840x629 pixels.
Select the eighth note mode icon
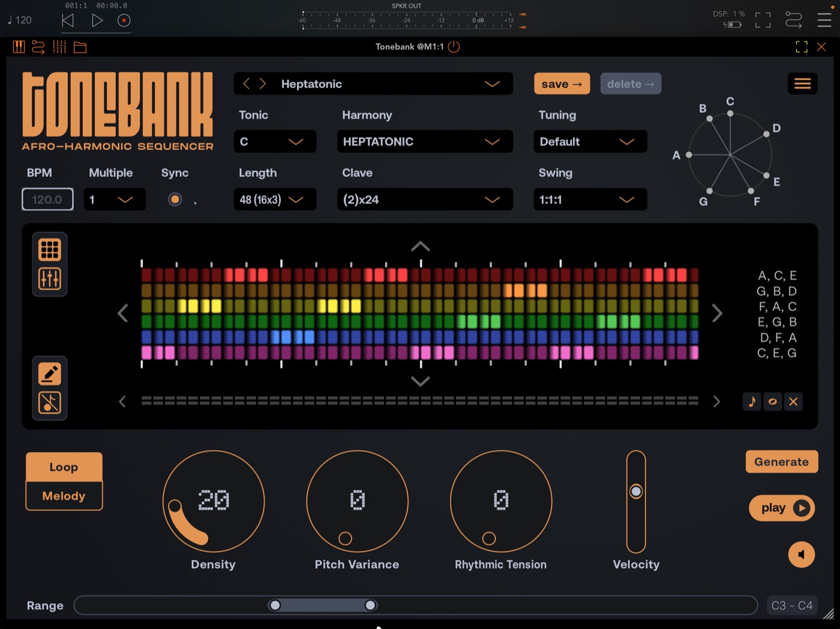(x=752, y=402)
